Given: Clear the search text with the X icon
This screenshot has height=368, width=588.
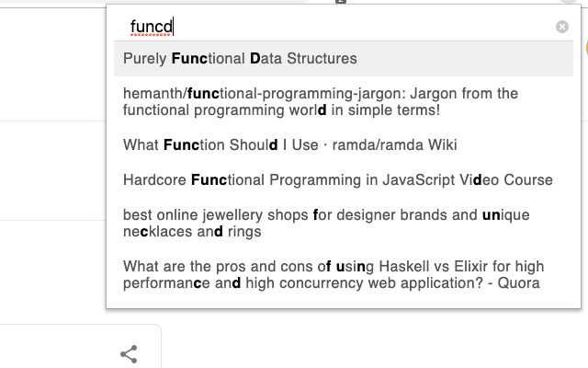Looking at the screenshot, I should tap(562, 28).
